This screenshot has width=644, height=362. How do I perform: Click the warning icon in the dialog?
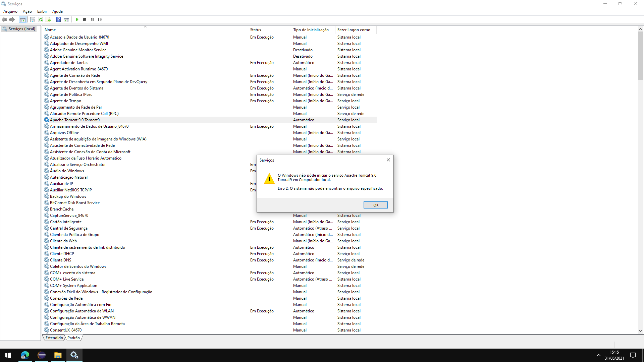pyautogui.click(x=269, y=179)
